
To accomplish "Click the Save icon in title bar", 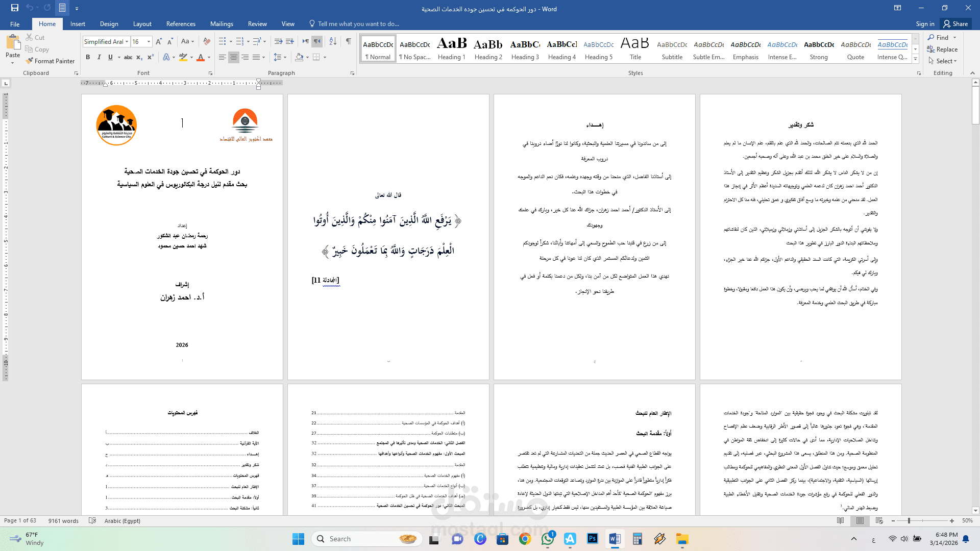I will coord(14,8).
